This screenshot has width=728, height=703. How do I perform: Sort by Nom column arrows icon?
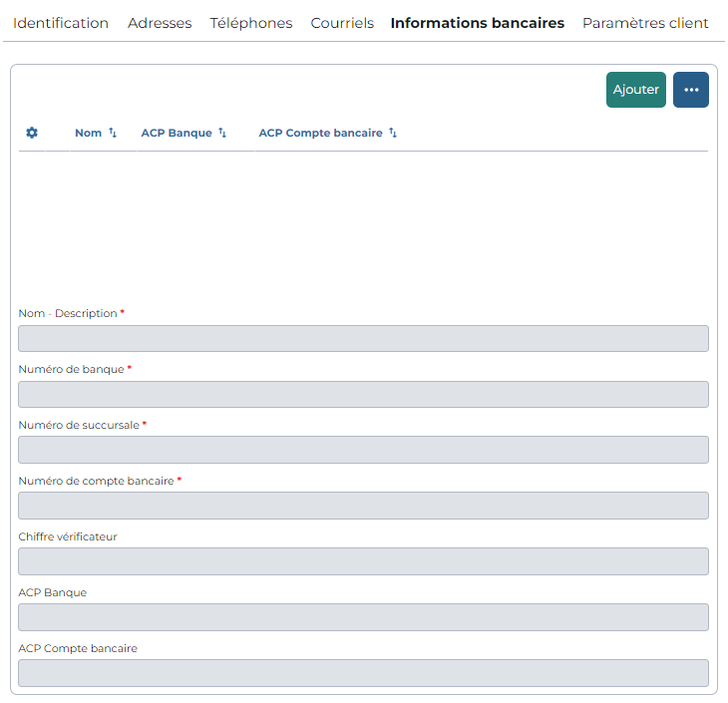113,133
